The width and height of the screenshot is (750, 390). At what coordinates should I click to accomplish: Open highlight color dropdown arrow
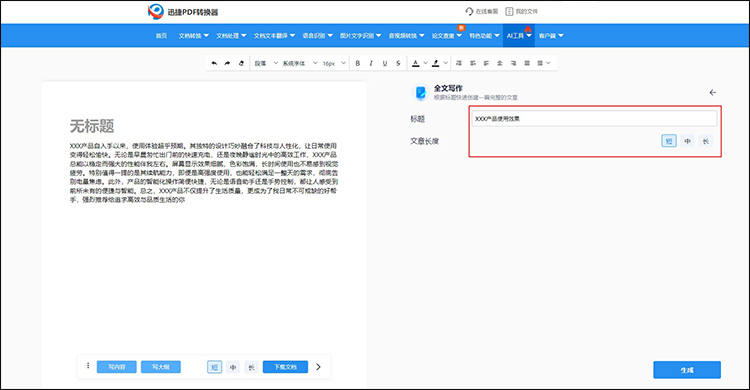[x=445, y=63]
